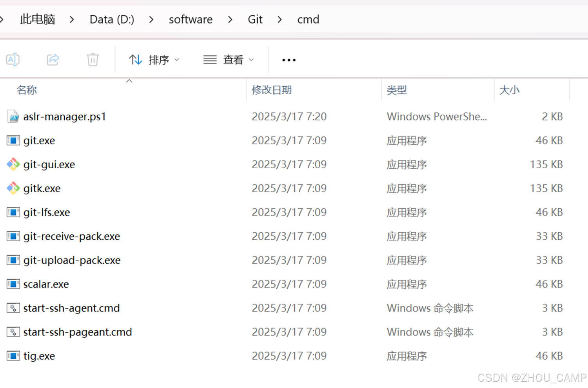Click the 此电脑 breadcrumb
Viewport: 588px width, 388px height.
coord(38,19)
